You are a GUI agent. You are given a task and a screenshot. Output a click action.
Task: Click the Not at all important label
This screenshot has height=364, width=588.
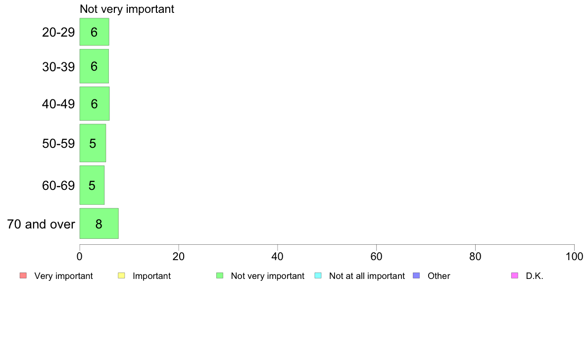367,276
